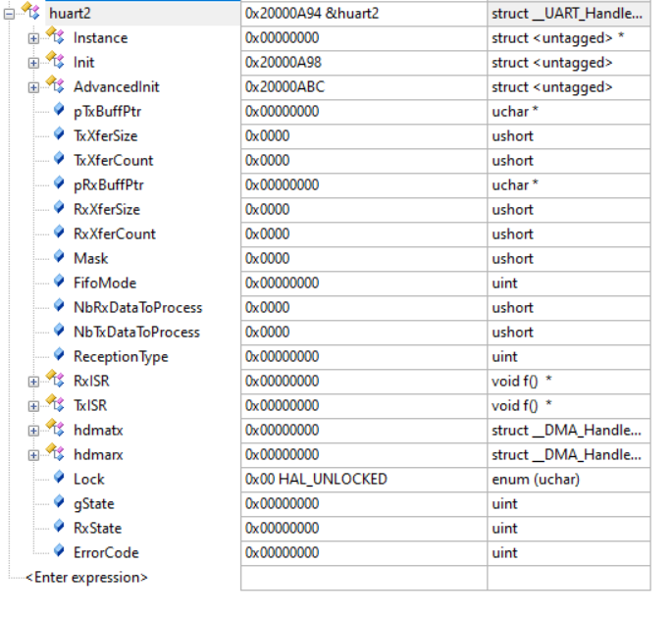Viewport: 672px width, 618px height.
Task: Click the TxXferSize variable icon
Action: click(59, 134)
